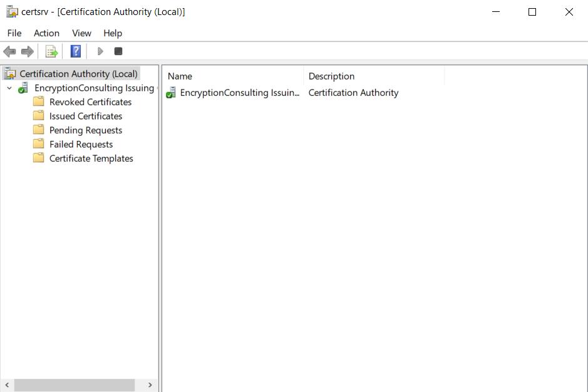
Task: Click the Export List toolbar icon
Action: pyautogui.click(x=51, y=51)
